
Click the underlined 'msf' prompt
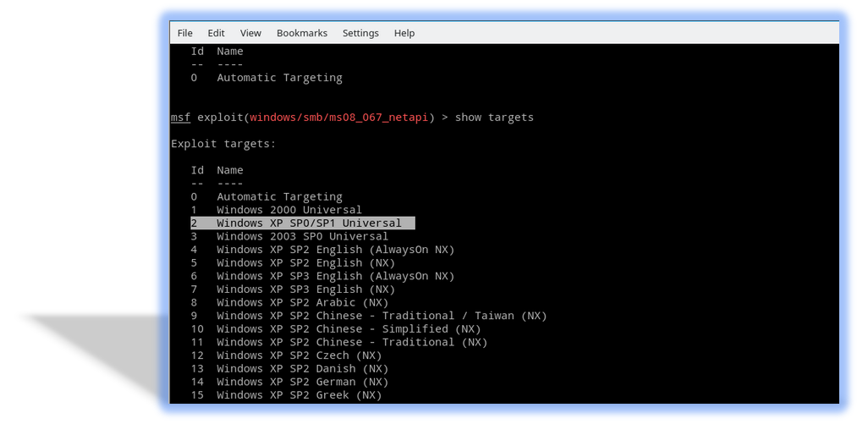180,118
